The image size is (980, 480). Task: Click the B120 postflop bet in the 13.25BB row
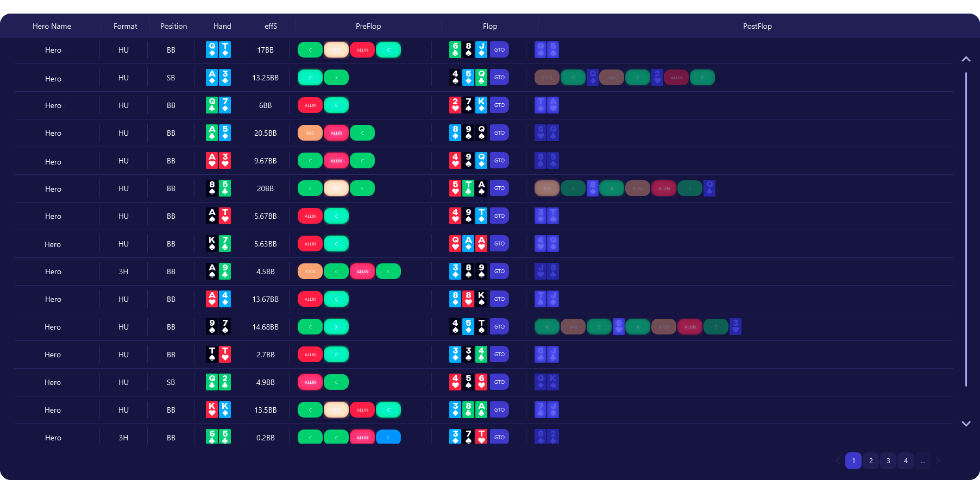[x=547, y=78]
